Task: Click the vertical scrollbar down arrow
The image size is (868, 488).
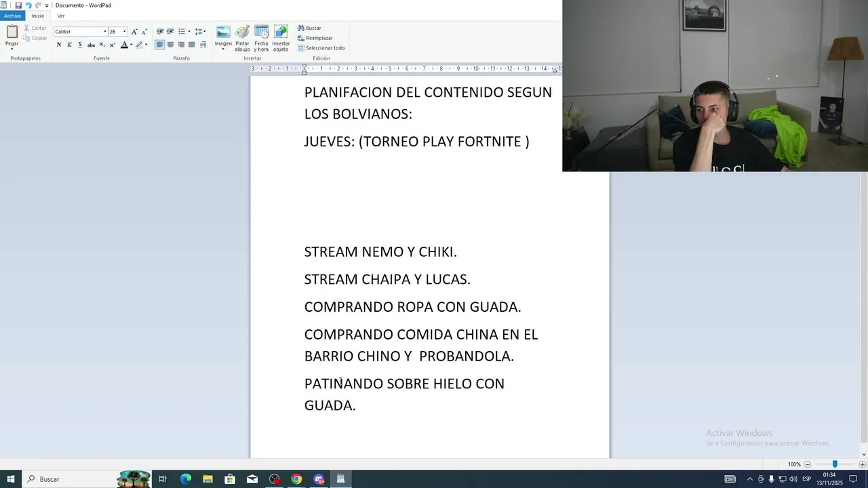Action: click(863, 454)
